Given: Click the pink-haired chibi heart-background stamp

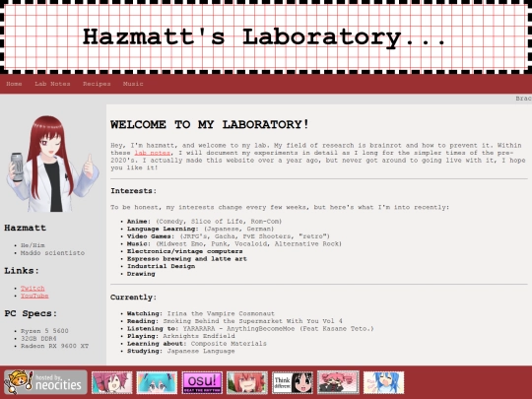Looking at the screenshot, I should point(338,382).
